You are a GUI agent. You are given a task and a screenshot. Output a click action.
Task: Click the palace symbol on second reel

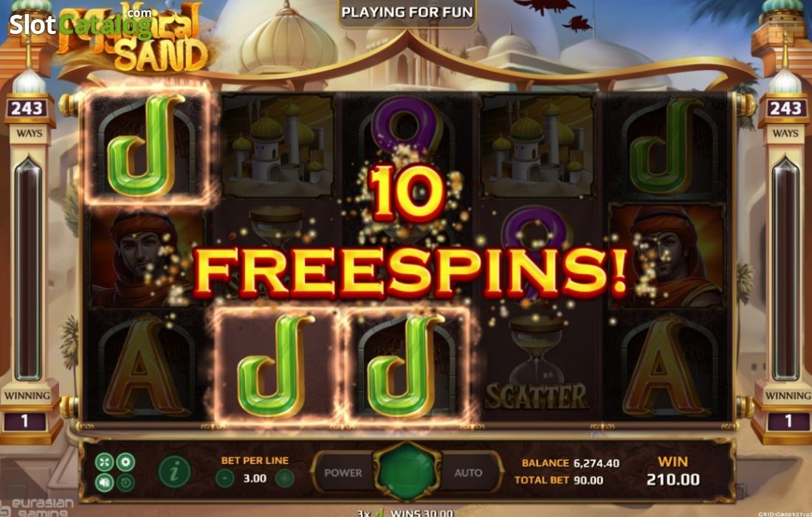coord(278,146)
